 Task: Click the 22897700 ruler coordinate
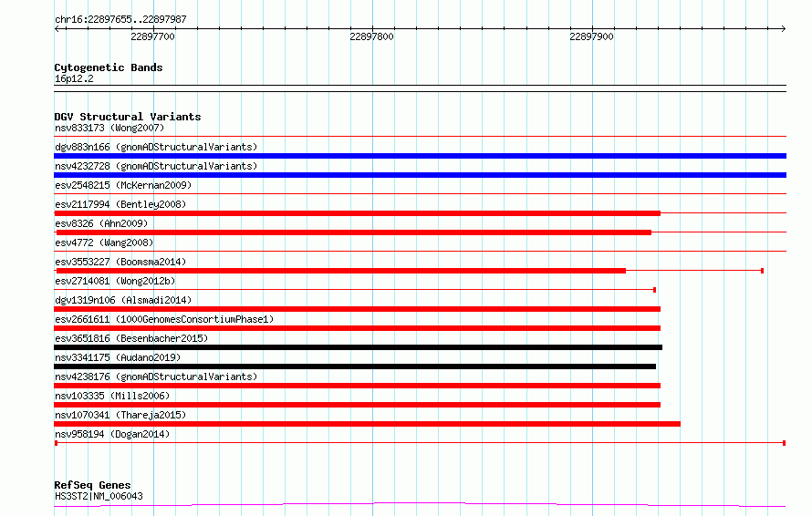click(152, 36)
